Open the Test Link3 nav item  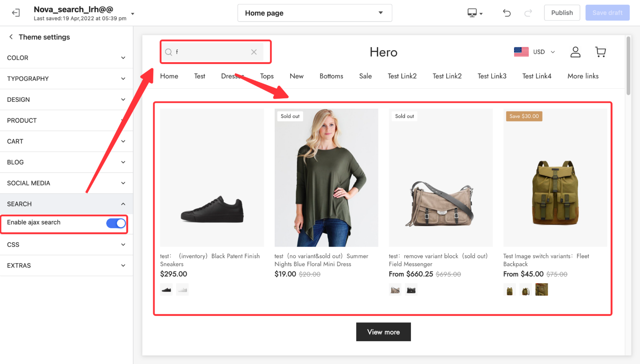coord(492,76)
